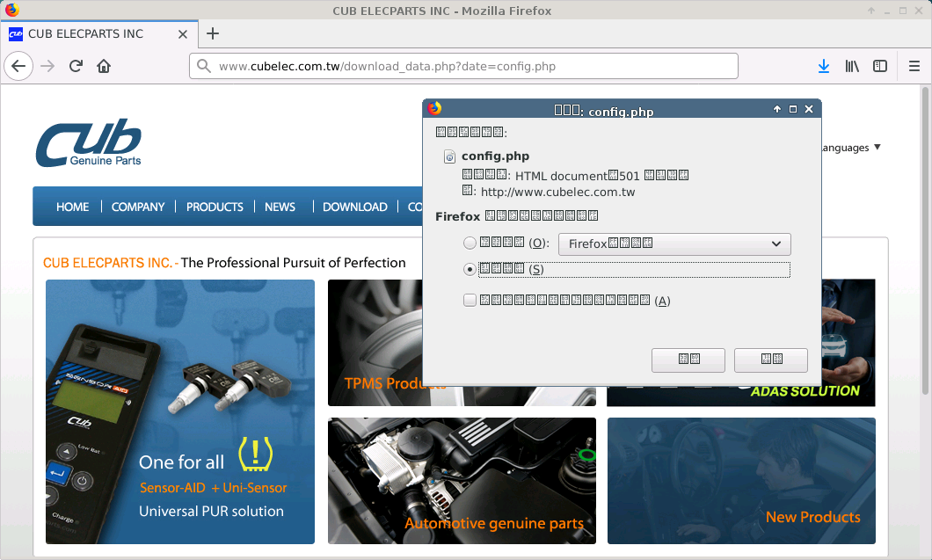Click the Firefox logo in window titlebar
This screenshot has width=932, height=560.
tap(12, 10)
